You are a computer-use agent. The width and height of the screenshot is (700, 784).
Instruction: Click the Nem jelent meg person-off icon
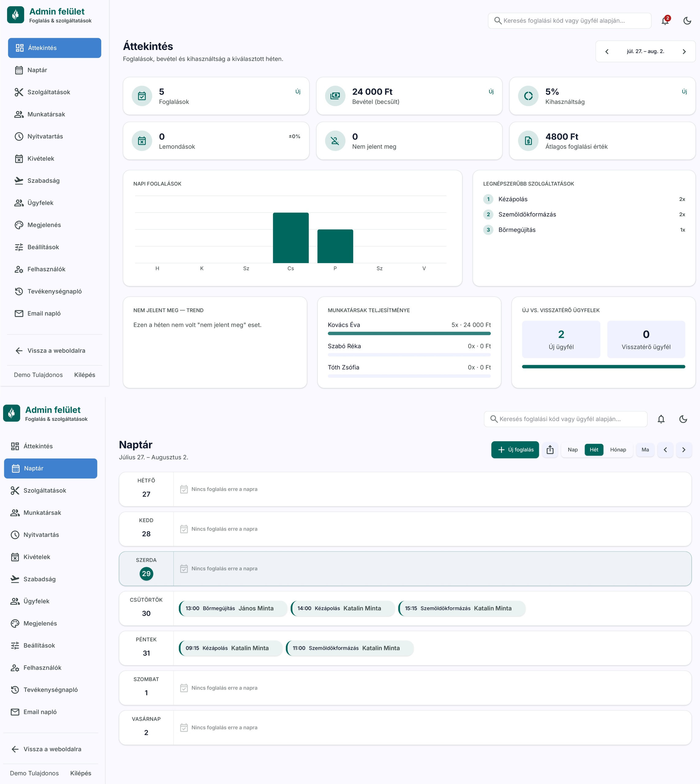(335, 141)
